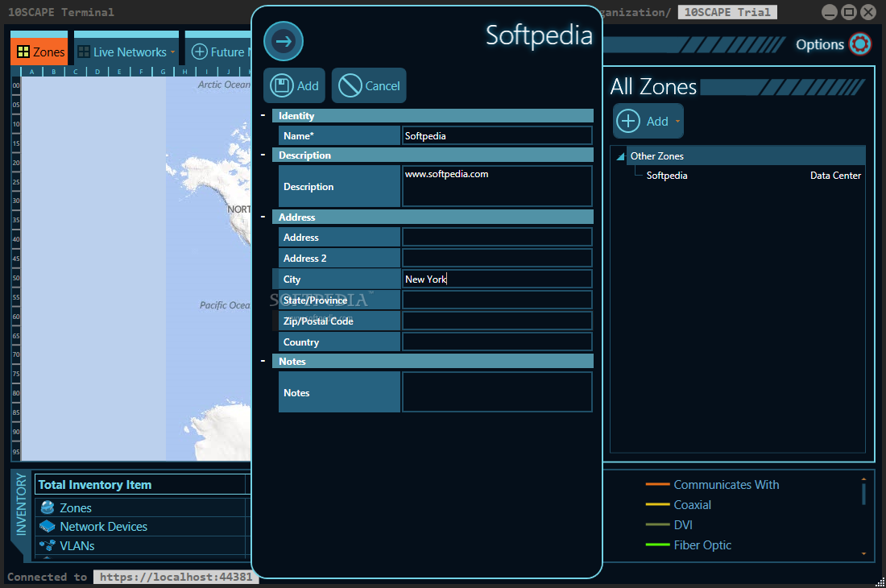Click the Notes text area
The image size is (886, 588).
point(497,391)
